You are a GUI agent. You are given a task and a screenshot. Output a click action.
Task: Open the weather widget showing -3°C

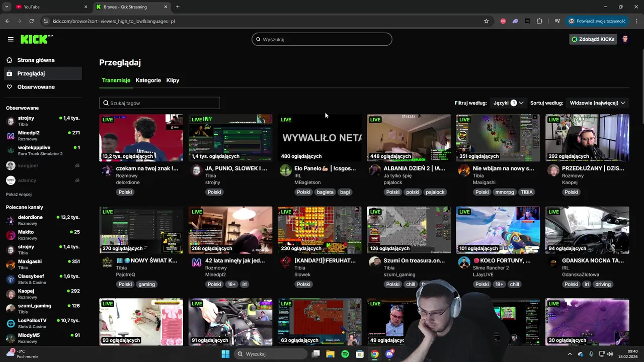(x=22, y=354)
